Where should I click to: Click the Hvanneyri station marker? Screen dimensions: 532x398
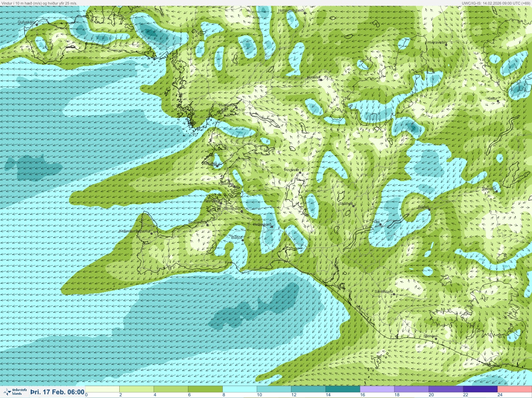point(236,107)
